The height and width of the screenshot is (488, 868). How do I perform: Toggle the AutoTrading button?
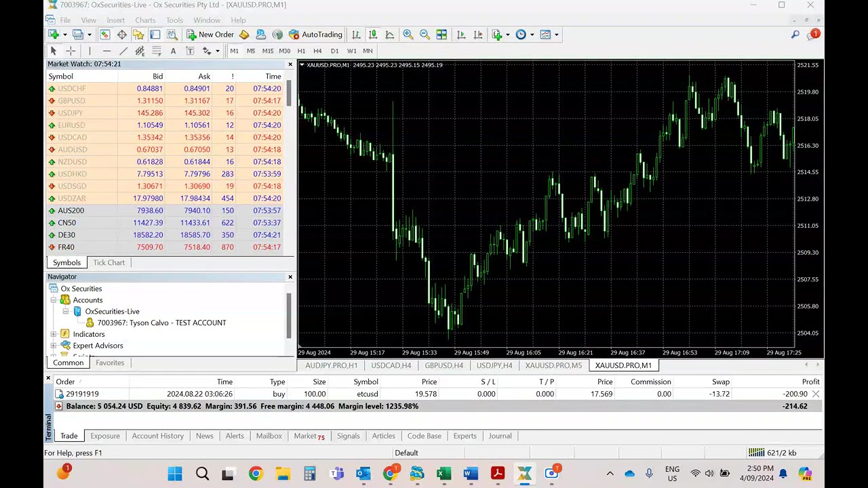[315, 35]
